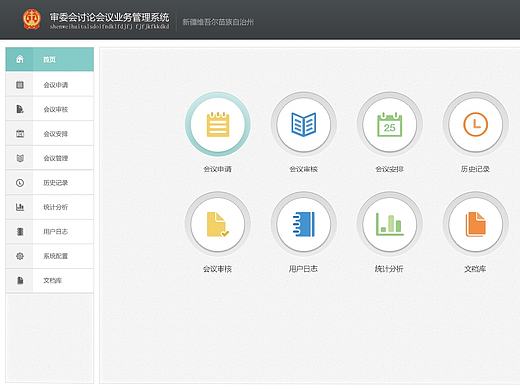The height and width of the screenshot is (390, 520).
Task: Open the 历史记录 orange clock circle icon
Action: pyautogui.click(x=476, y=124)
